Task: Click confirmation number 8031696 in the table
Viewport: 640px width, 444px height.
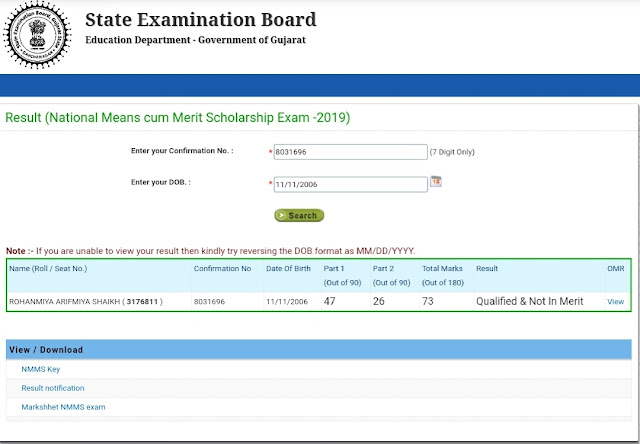Action: 209,302
